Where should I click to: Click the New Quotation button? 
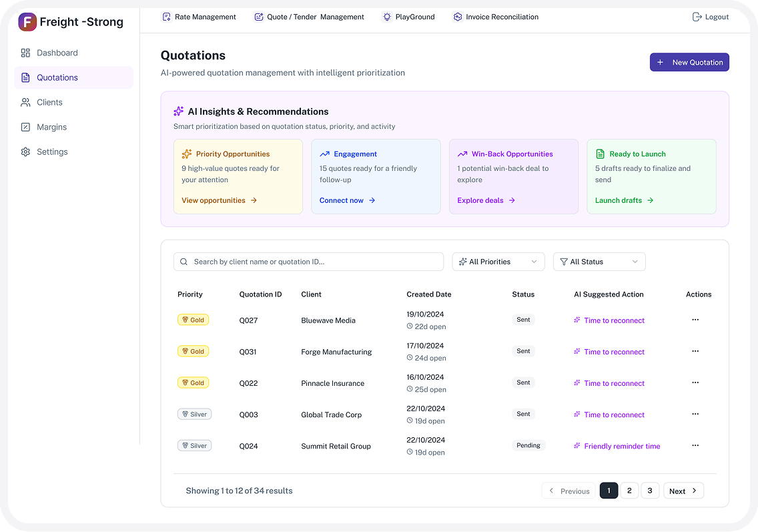click(x=689, y=62)
